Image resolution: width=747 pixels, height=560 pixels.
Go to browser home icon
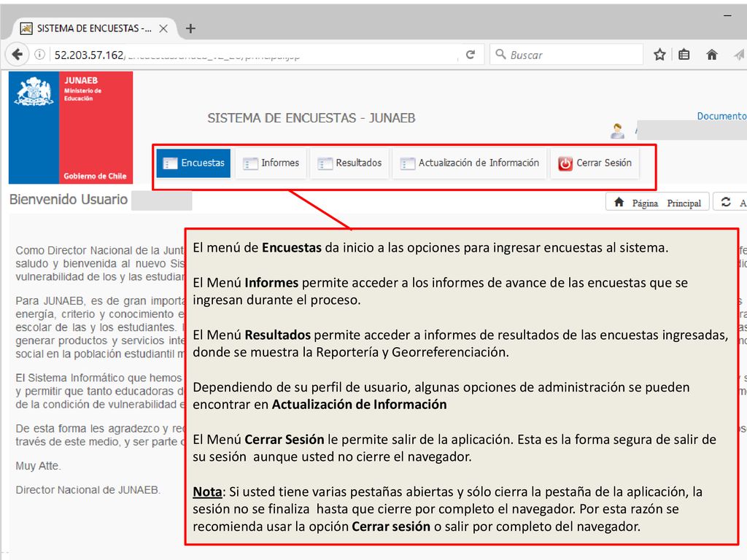pyautogui.click(x=712, y=55)
